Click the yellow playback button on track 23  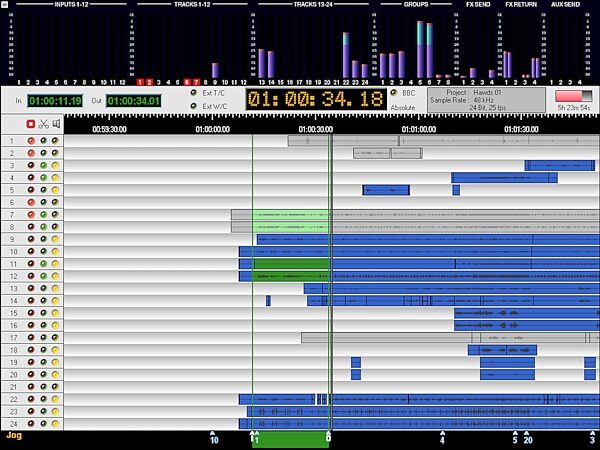click(55, 411)
